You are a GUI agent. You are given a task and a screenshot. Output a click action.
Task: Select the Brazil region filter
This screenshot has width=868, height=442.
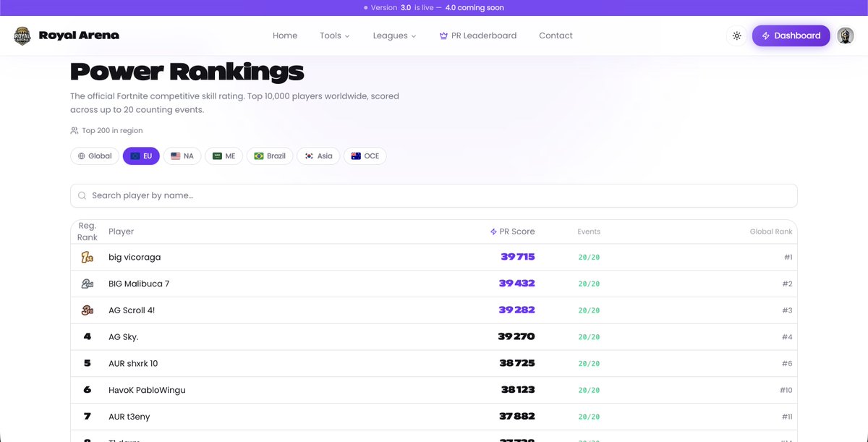coord(270,156)
